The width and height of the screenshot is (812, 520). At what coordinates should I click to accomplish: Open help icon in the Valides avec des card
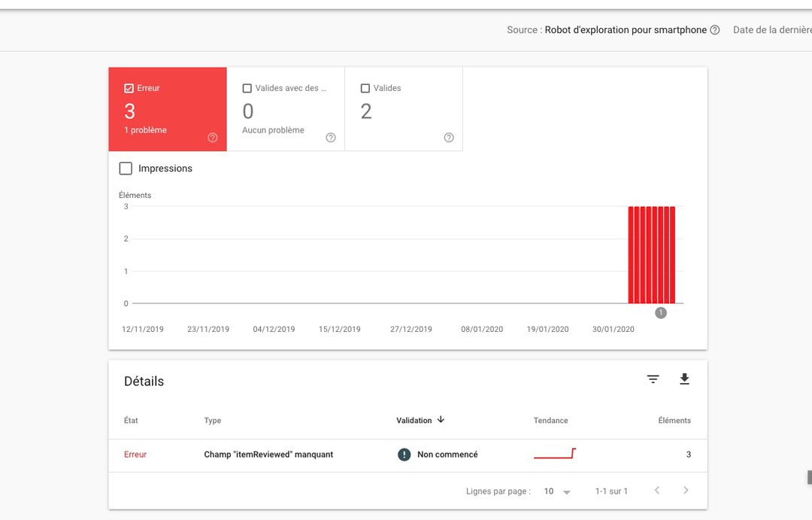(330, 138)
